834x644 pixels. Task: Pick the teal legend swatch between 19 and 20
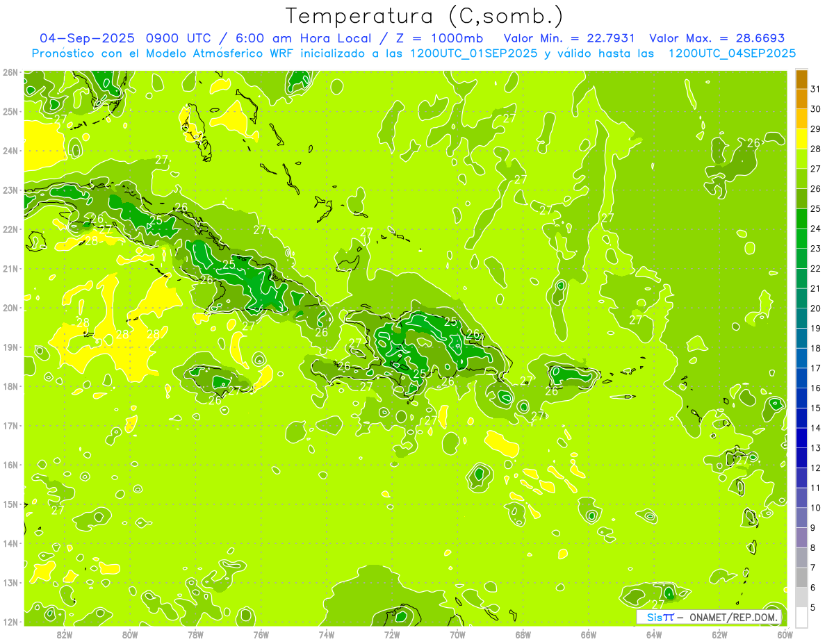point(801,318)
